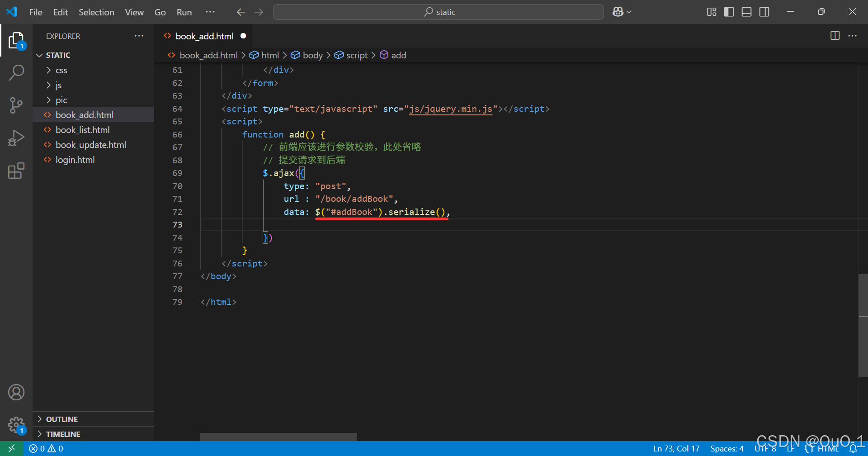The width and height of the screenshot is (868, 456).
Task: Click "/book/addBook" url string in code
Action: click(x=354, y=199)
